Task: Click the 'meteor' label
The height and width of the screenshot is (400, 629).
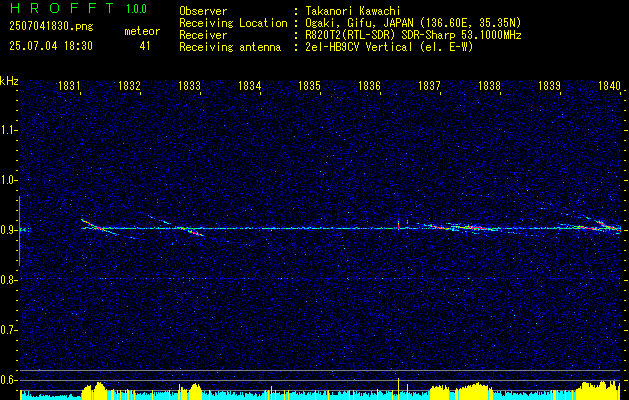Action: tap(142, 31)
